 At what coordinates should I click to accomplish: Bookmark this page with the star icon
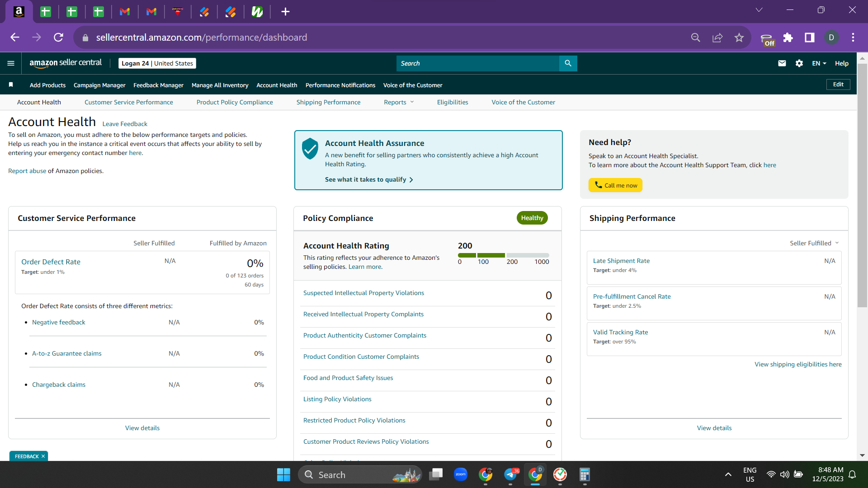[x=739, y=38]
